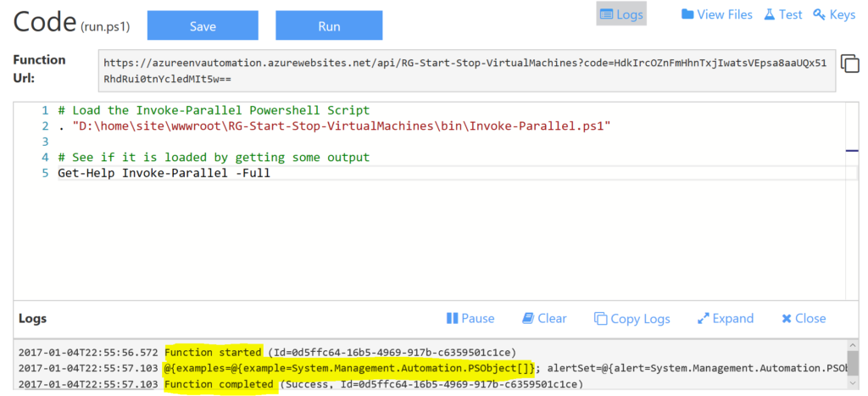The image size is (868, 396).
Task: Click the Function started log entry
Action: (213, 353)
